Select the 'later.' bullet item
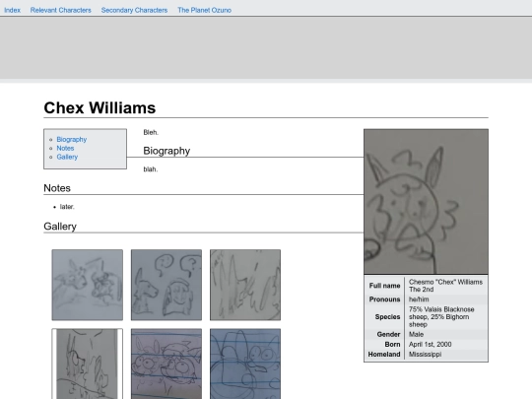The image size is (532, 399). 67,207
